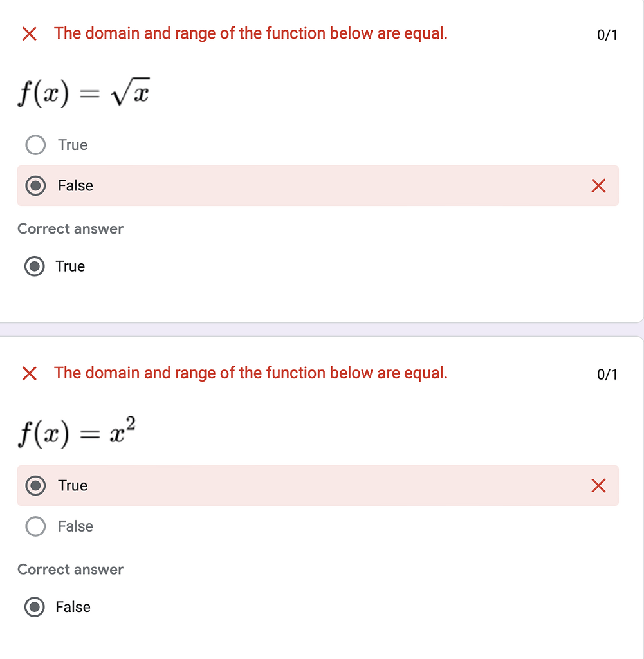Click the filled False radio in question one
Screen dimensions: 644x659
35,185
